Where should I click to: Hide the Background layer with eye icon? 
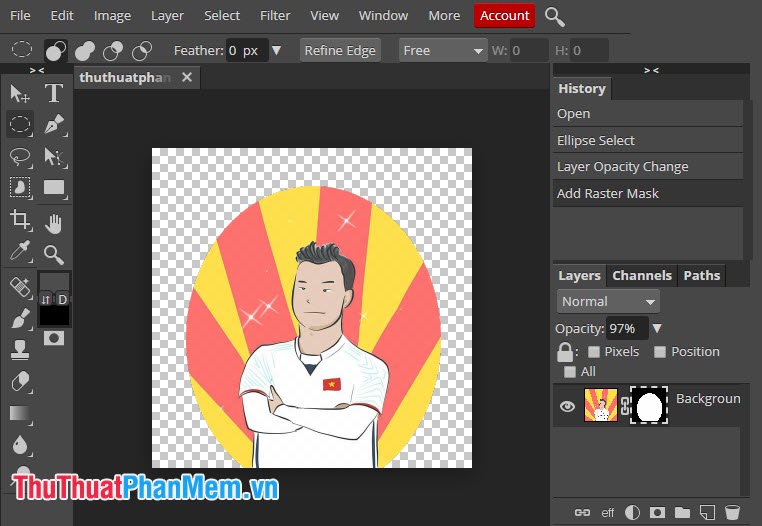tap(567, 406)
